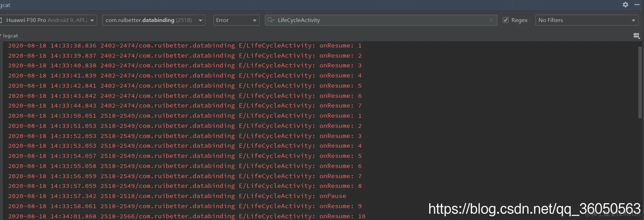This screenshot has width=644, height=220.
Task: Select log line 14:33:40.838 onResume: 3
Action: 185,65
